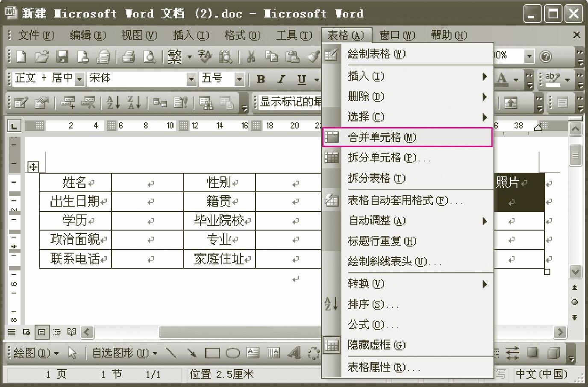Click the Select Objects arrow in Drawing toolbar
The height and width of the screenshot is (387, 588).
(x=72, y=353)
